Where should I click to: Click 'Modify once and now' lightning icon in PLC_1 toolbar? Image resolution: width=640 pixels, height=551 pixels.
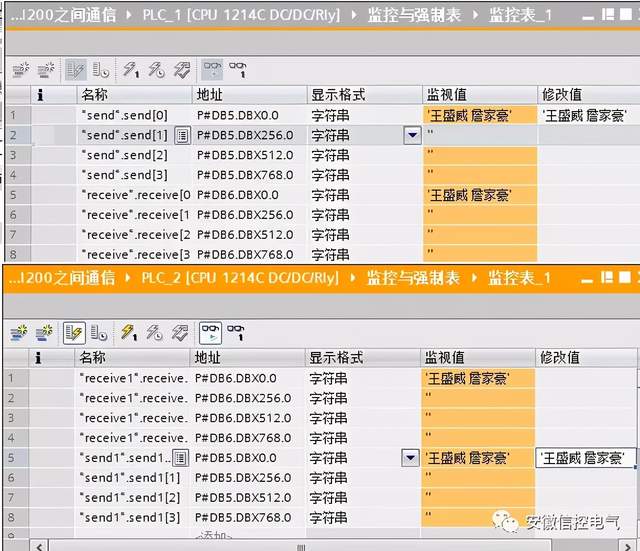130,70
